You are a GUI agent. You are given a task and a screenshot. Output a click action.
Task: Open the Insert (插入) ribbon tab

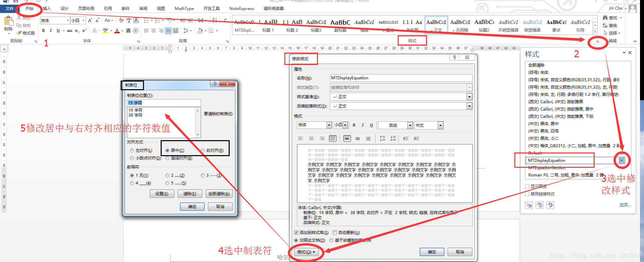(47, 9)
